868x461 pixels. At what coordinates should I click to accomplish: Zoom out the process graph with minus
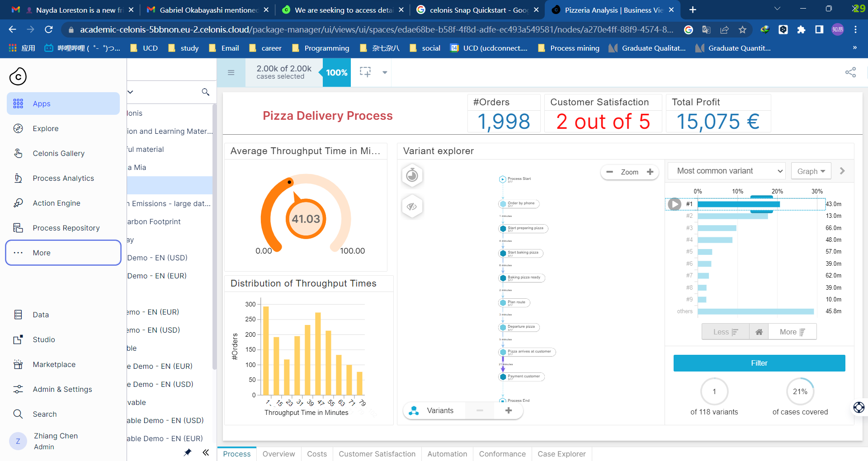coord(609,172)
